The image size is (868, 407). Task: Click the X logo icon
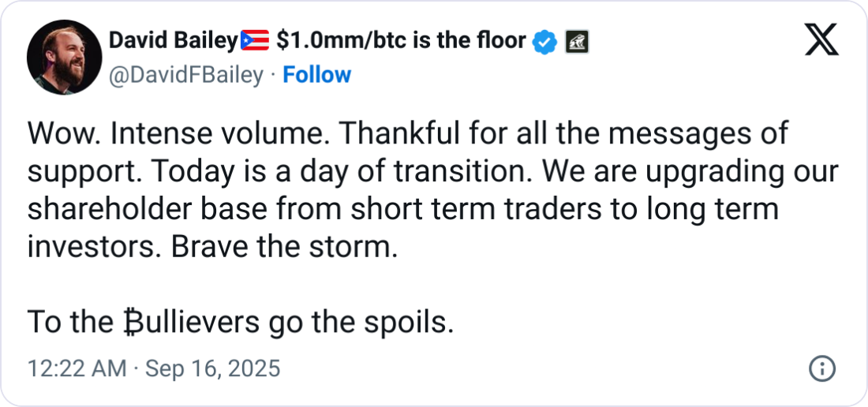[x=821, y=39]
